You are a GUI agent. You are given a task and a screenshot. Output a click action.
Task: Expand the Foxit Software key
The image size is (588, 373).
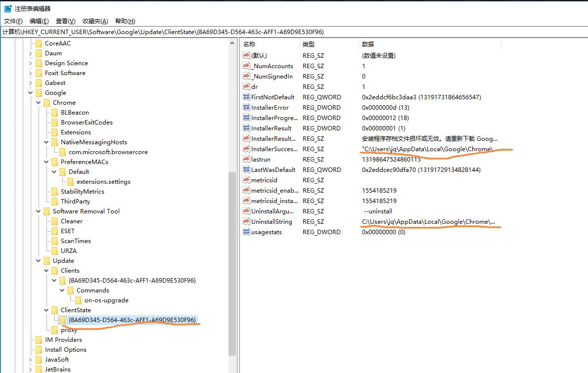tap(31, 73)
